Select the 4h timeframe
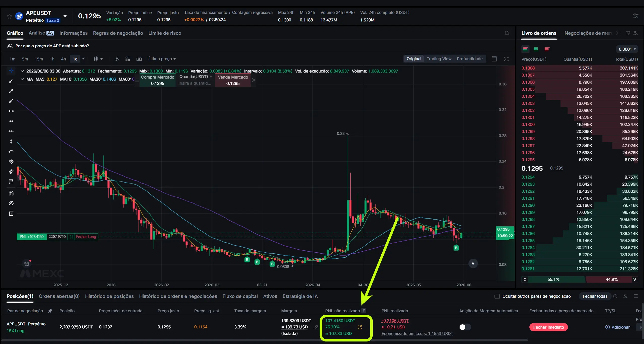644x344 pixels. click(x=63, y=59)
